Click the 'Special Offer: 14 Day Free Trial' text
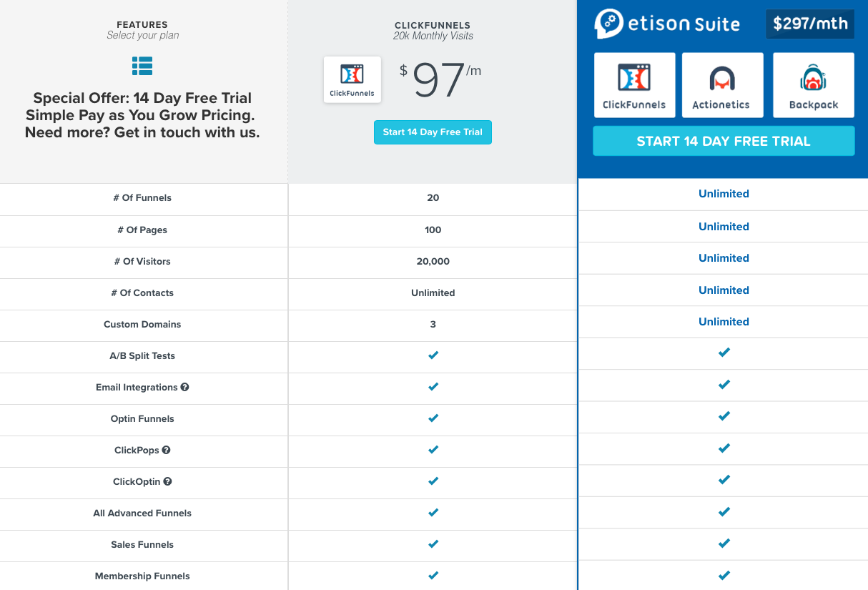The width and height of the screenshot is (868, 590). 142,98
